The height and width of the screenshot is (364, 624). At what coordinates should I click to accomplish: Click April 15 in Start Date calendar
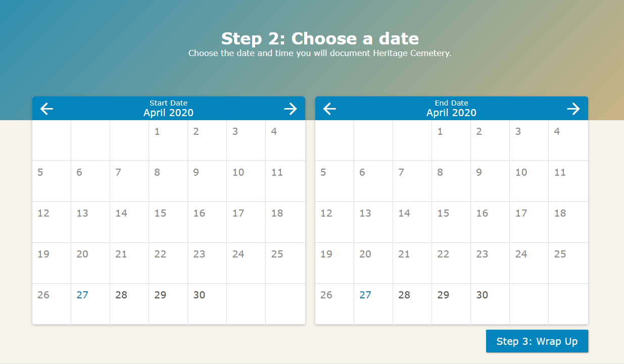pos(168,222)
